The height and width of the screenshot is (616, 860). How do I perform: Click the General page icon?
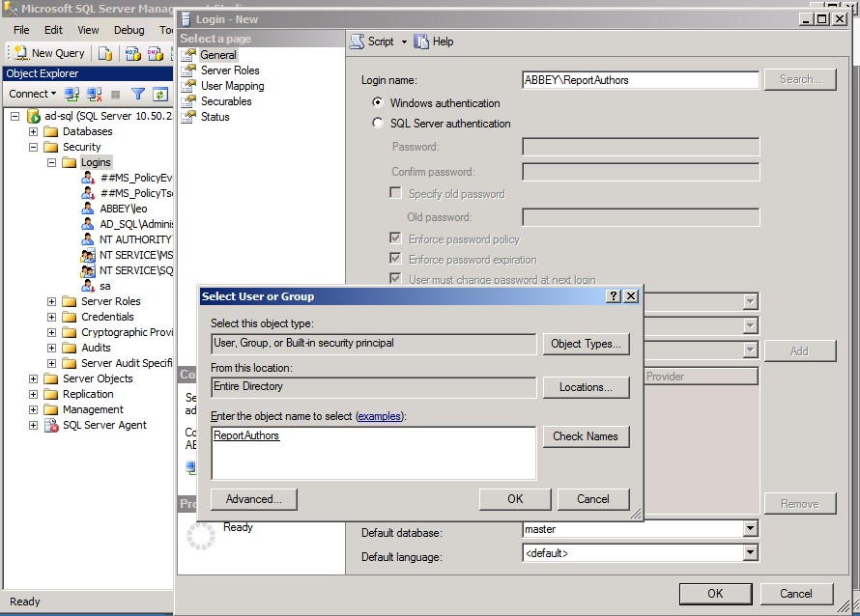[x=188, y=55]
